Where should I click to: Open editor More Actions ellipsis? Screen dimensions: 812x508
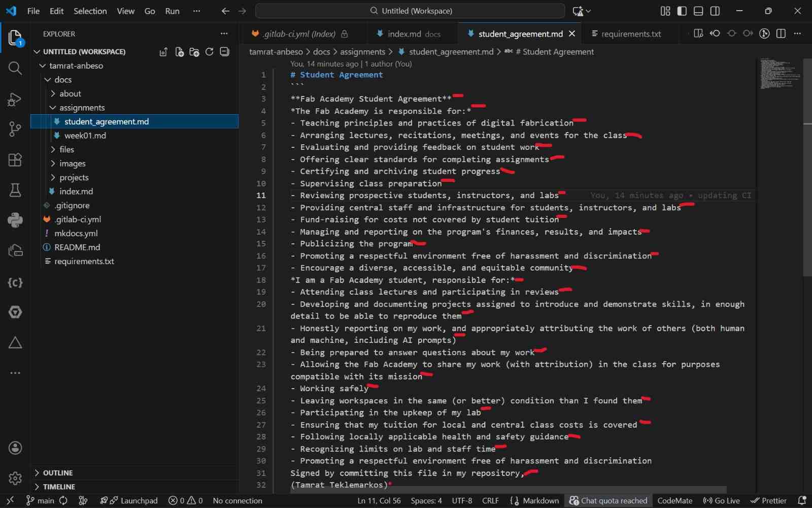(798, 34)
